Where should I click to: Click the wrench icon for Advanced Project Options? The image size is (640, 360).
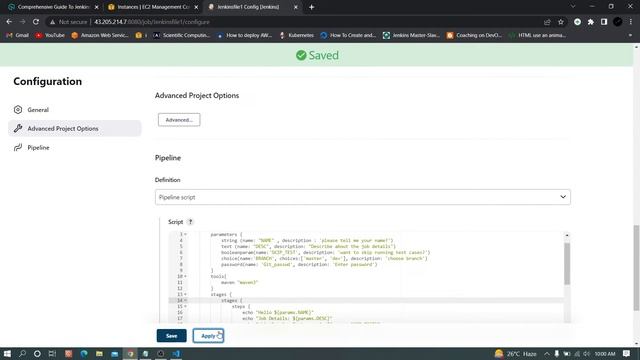tap(18, 129)
